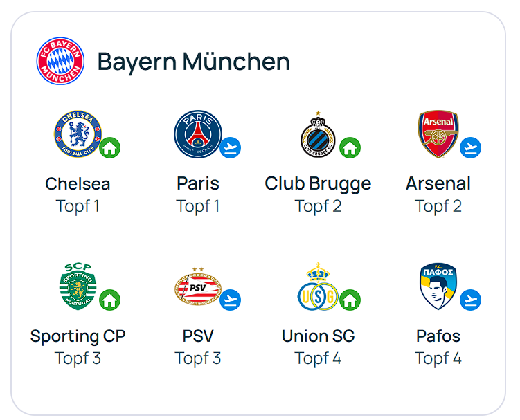Select the Sporting CP team name
The width and height of the screenshot is (520, 420).
[78, 336]
